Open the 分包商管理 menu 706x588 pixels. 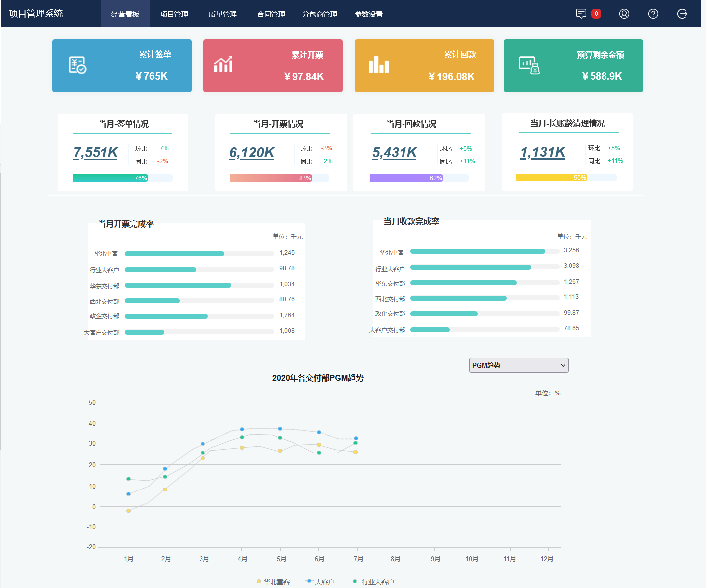(320, 14)
